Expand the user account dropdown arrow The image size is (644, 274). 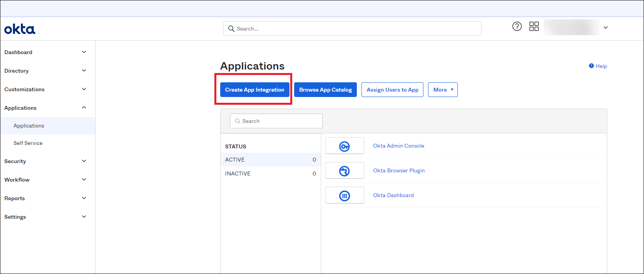point(606,27)
